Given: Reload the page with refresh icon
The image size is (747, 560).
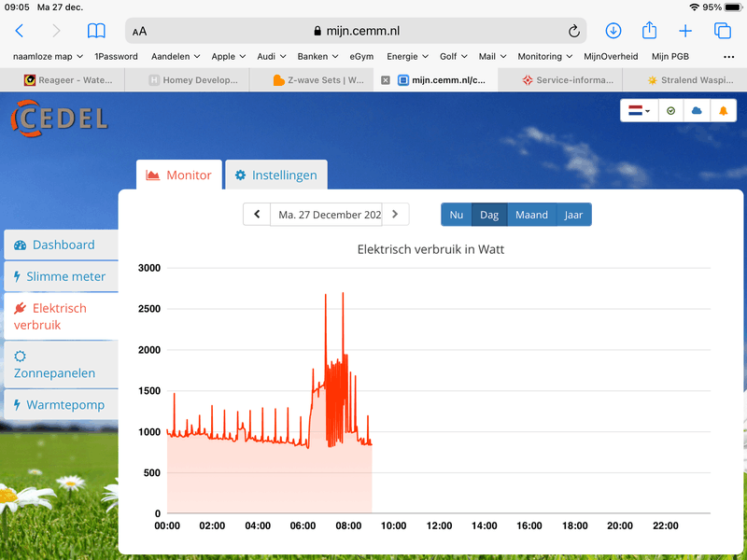Looking at the screenshot, I should pos(574,31).
